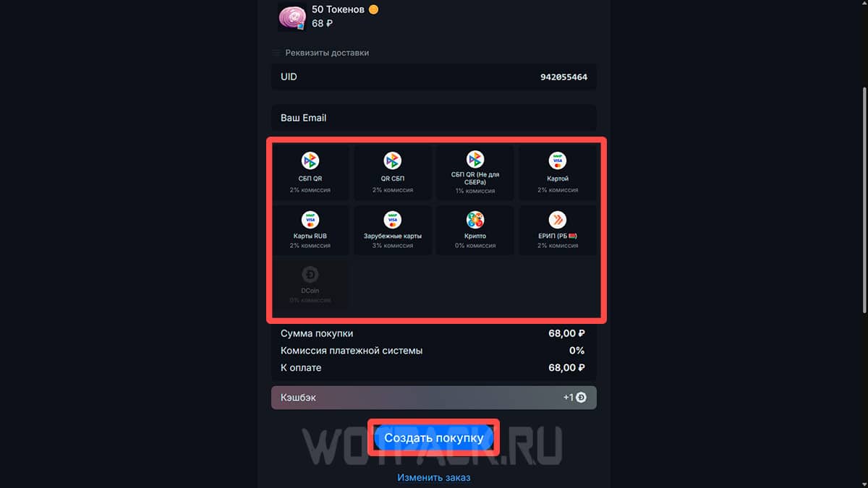
Task: Select Зарубежные карты payment icon
Action: 393,220
